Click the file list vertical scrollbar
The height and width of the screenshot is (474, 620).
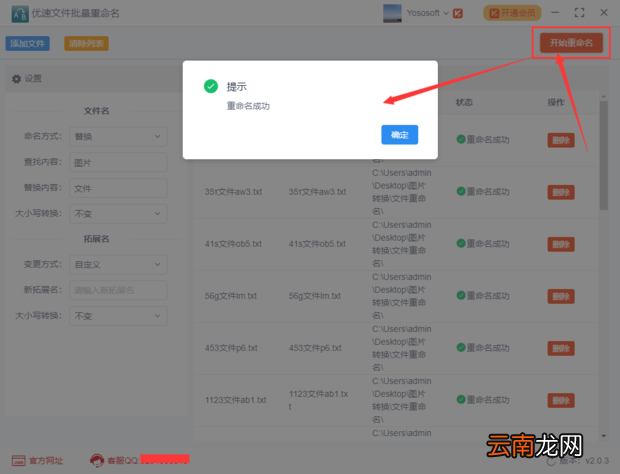tap(603, 155)
